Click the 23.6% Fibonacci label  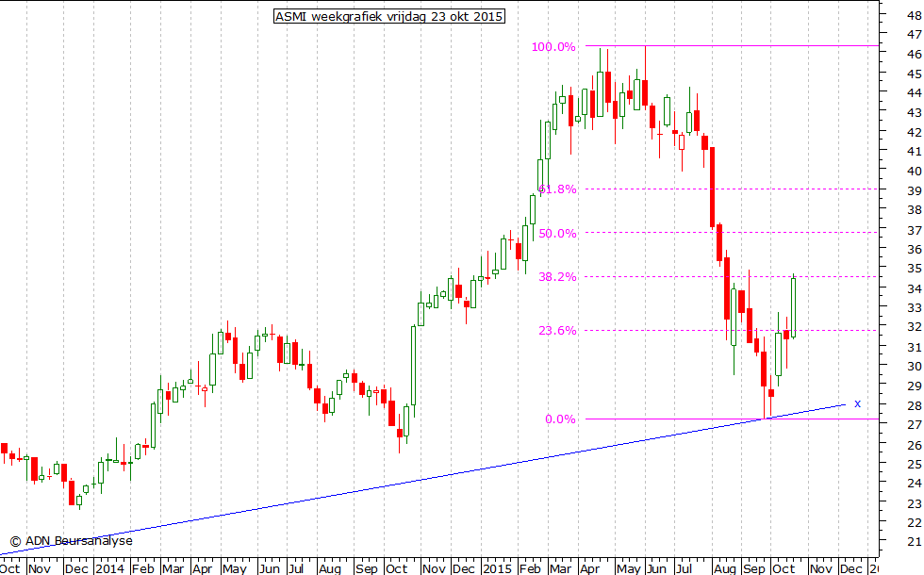point(557,331)
